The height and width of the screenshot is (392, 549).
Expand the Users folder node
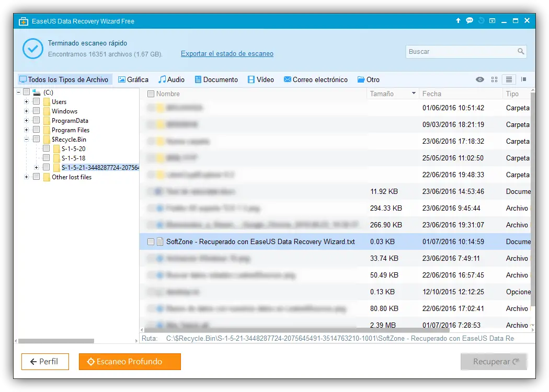click(26, 102)
